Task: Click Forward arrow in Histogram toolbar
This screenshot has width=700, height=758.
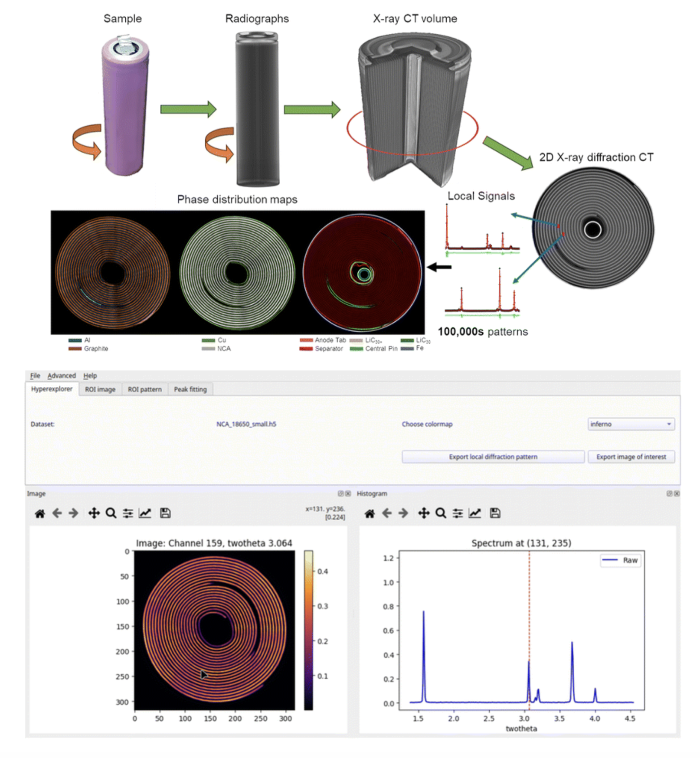Action: tap(403, 513)
